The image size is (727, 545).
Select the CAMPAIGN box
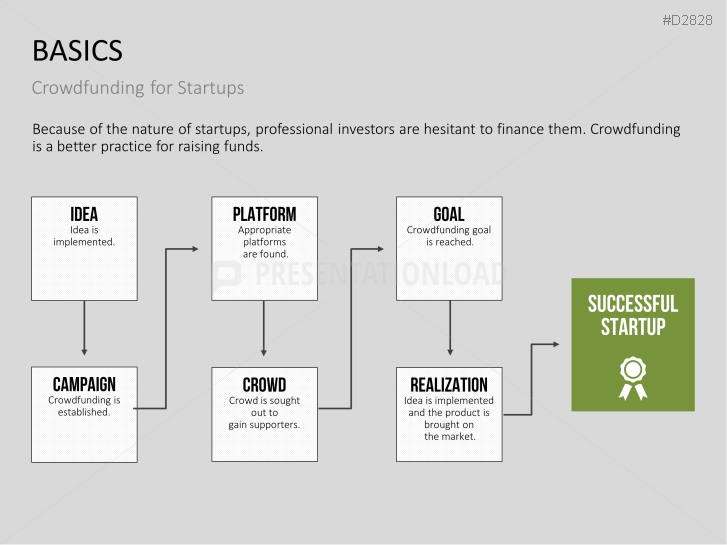[x=84, y=414]
